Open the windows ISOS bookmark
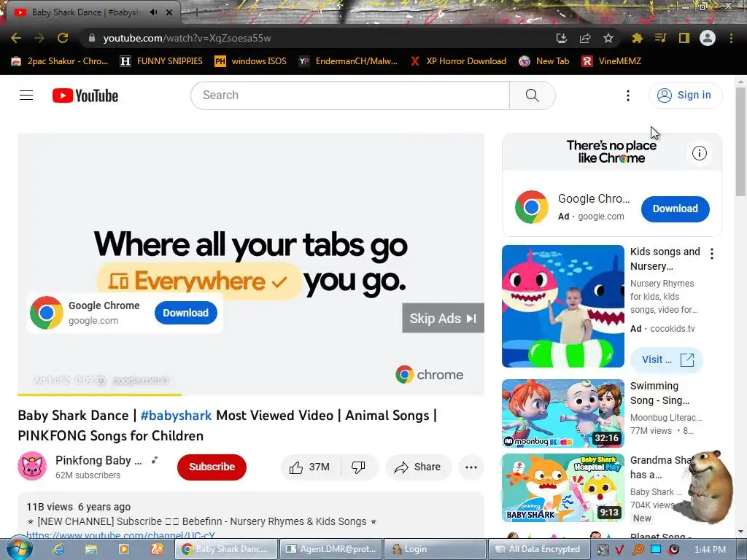 tap(251, 61)
